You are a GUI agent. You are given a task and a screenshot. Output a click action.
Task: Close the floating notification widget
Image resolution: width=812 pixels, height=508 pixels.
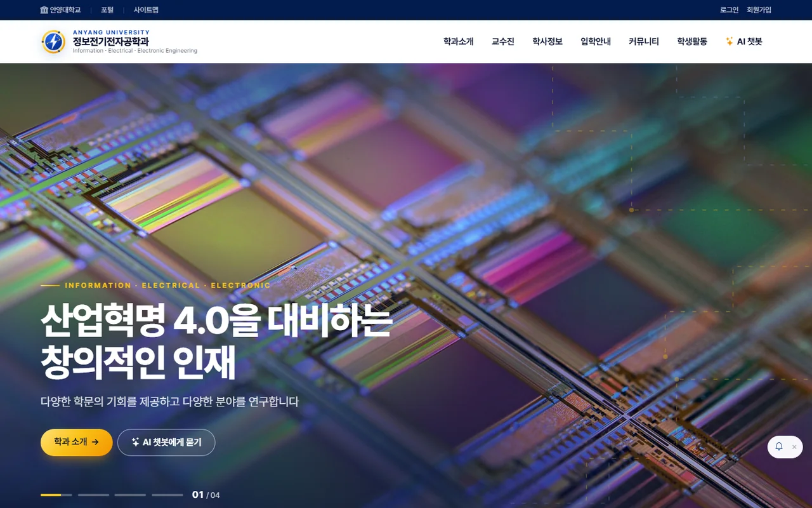[x=794, y=447]
